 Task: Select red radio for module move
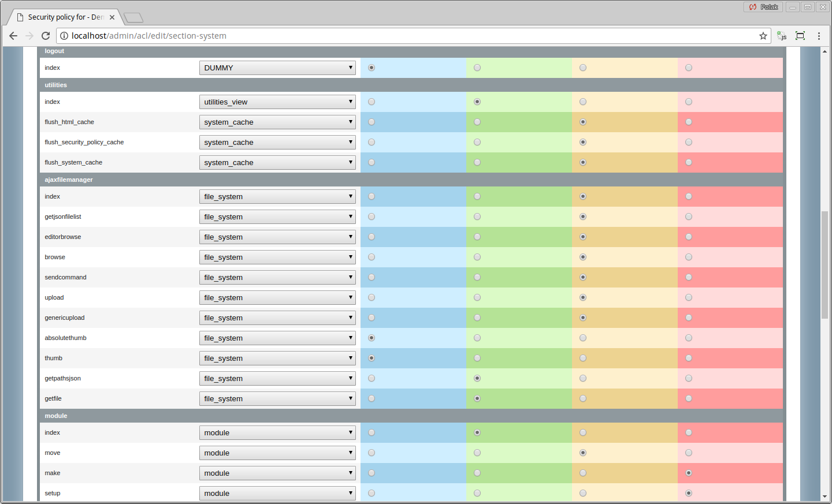click(x=689, y=453)
